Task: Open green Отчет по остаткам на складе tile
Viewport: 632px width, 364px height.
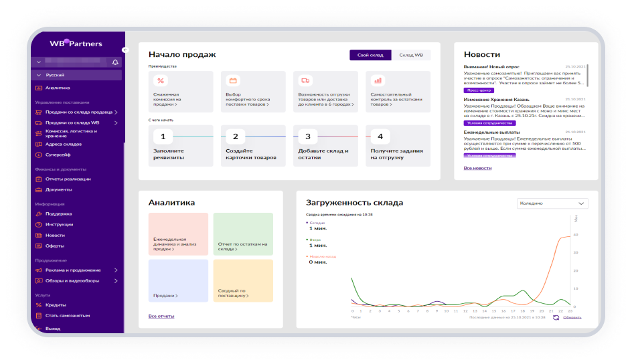Action: click(243, 234)
